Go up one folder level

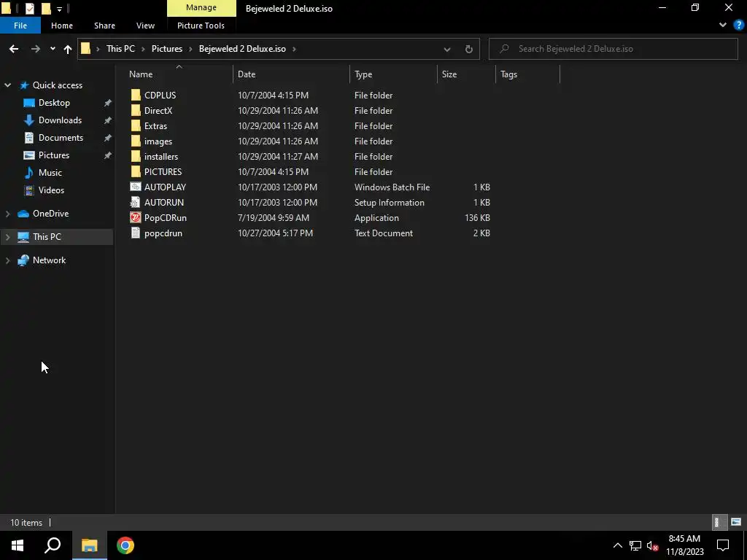[68, 49]
